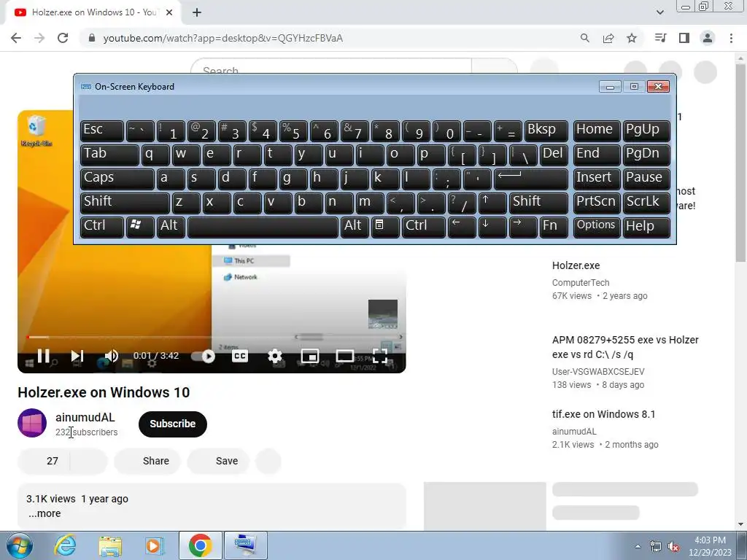Toggle the Caps key on the keyboard

tap(117, 179)
